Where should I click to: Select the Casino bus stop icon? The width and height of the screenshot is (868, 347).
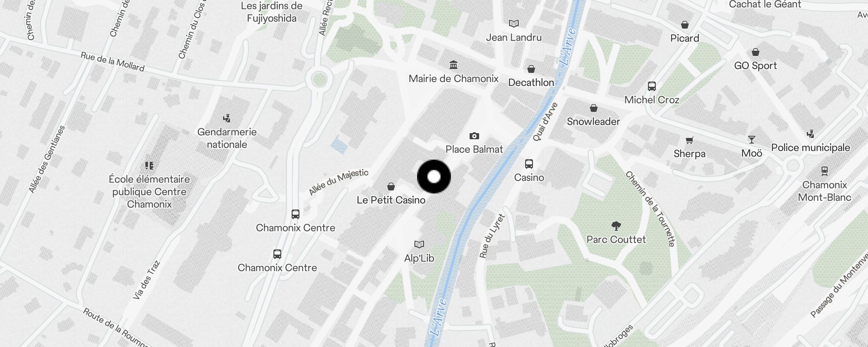tap(529, 164)
